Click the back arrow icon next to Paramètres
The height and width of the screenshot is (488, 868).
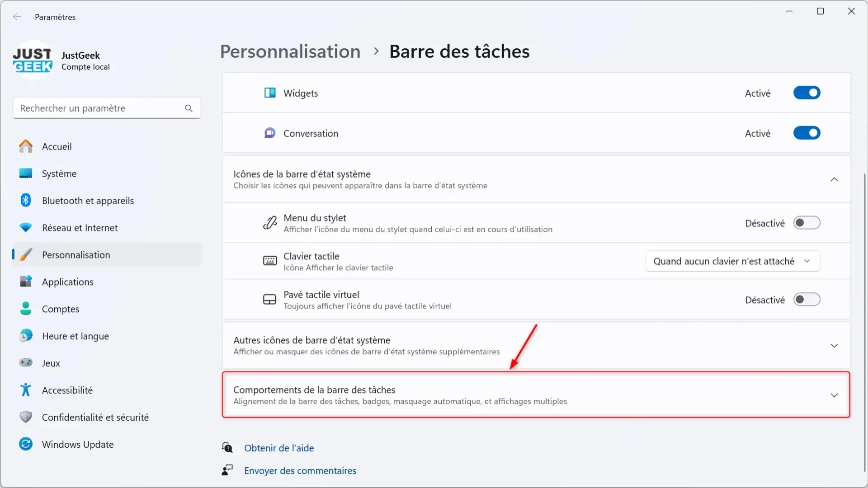[x=17, y=17]
